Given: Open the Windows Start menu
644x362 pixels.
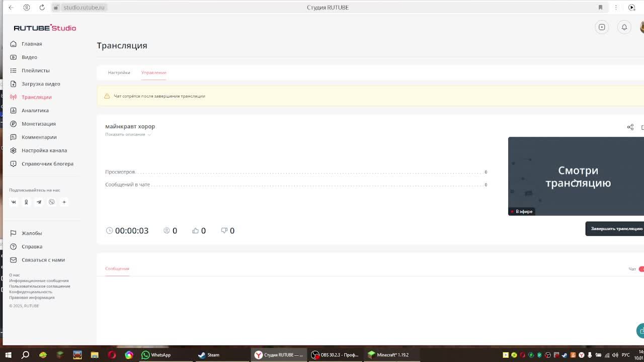Looking at the screenshot, I should click(x=8, y=355).
